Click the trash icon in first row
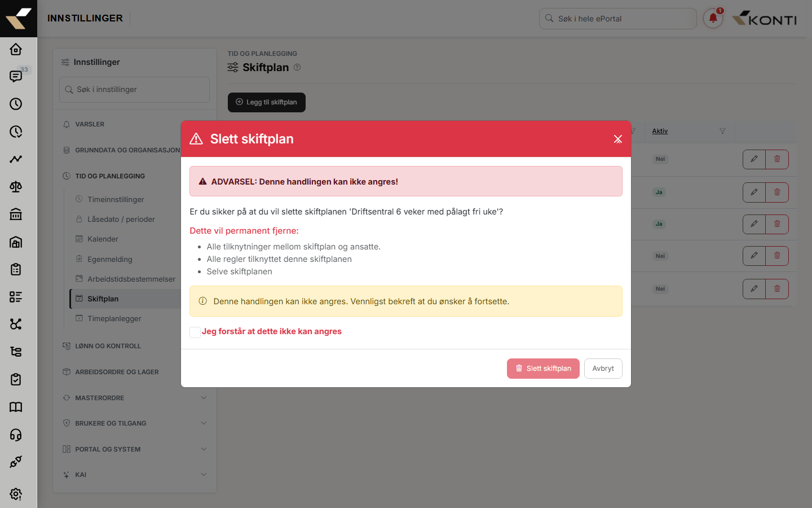The height and width of the screenshot is (508, 812). [x=777, y=159]
